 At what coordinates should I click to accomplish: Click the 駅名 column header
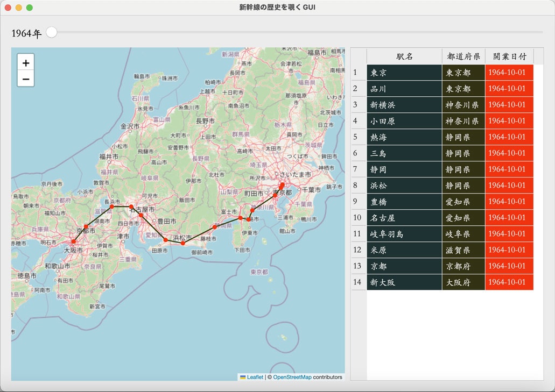pyautogui.click(x=404, y=56)
